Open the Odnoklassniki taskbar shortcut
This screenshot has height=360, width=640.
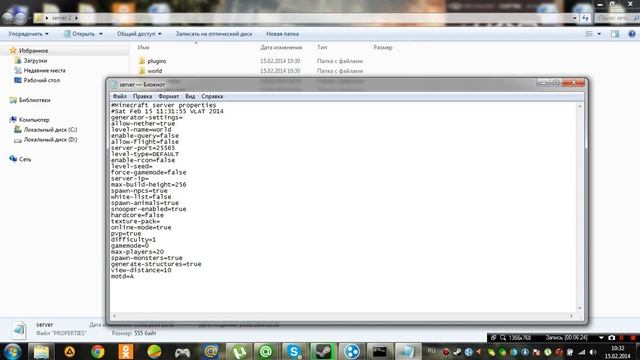pos(126,351)
